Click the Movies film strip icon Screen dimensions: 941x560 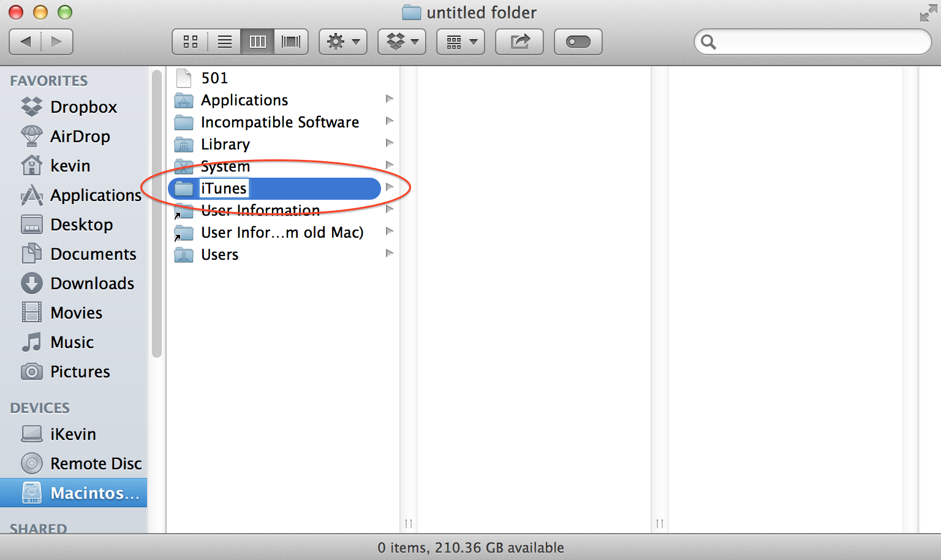pyautogui.click(x=32, y=312)
